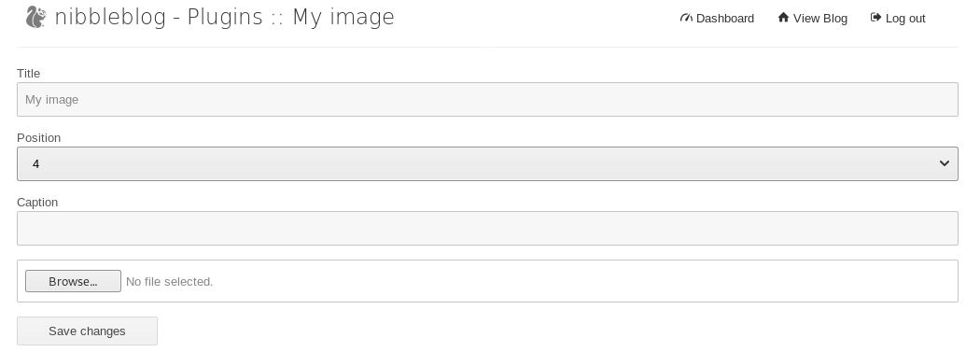Screen dimensions: 980x352
Task: Open the Dashboard link
Action: coord(717,18)
